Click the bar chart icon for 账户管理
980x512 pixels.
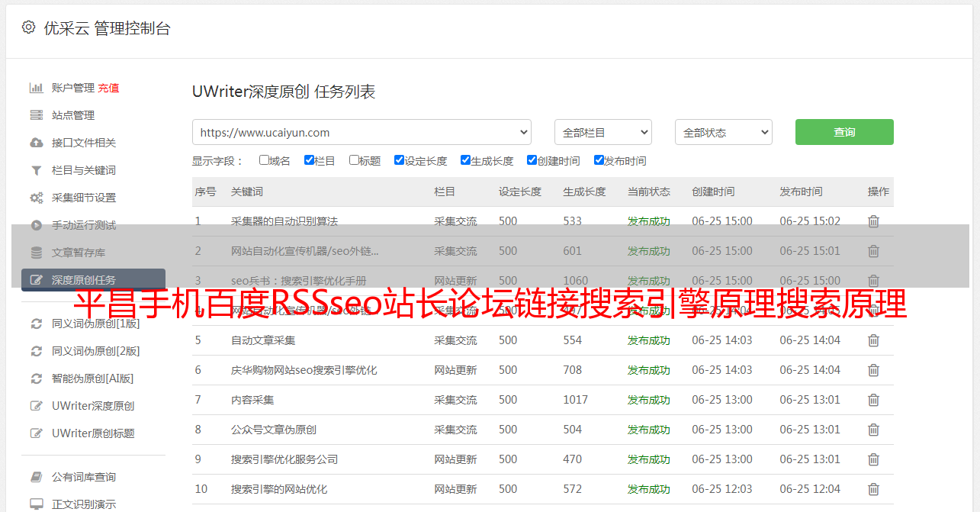pos(36,88)
